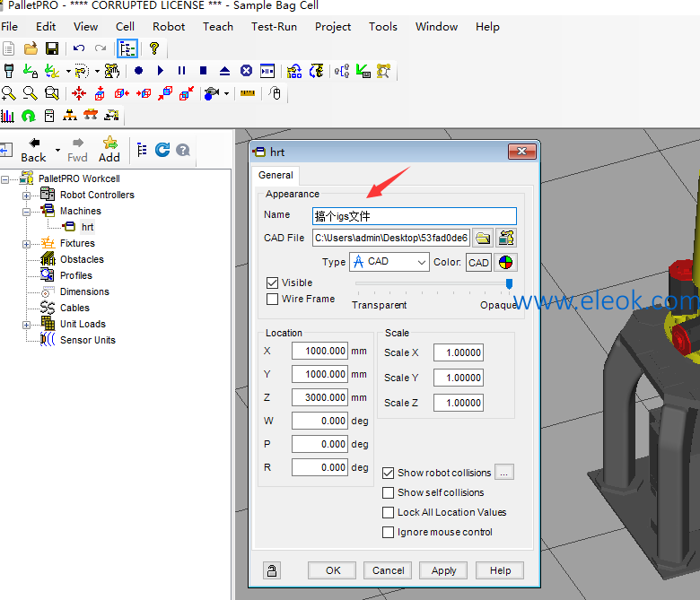Click the zoom in magnifier icon
The image size is (700, 600).
[x=8, y=93]
